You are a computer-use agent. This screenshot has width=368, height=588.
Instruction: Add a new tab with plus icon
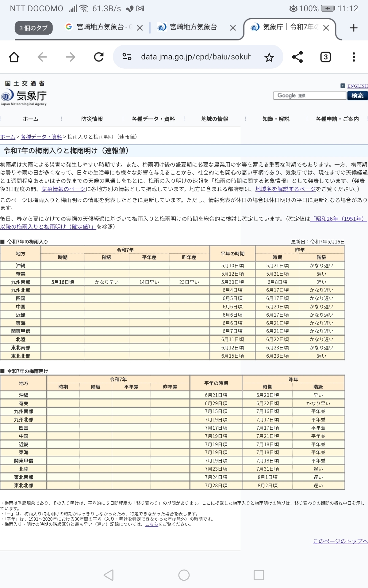354,28
